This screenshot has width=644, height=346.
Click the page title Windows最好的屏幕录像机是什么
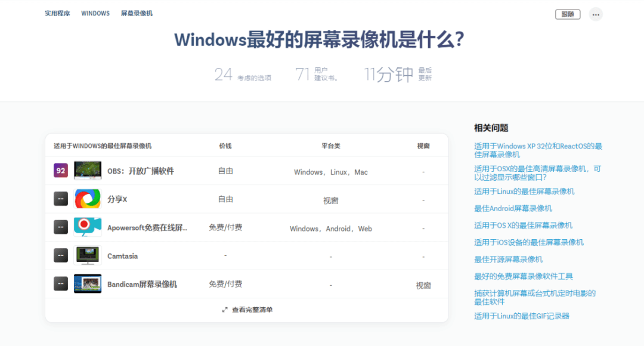point(319,40)
